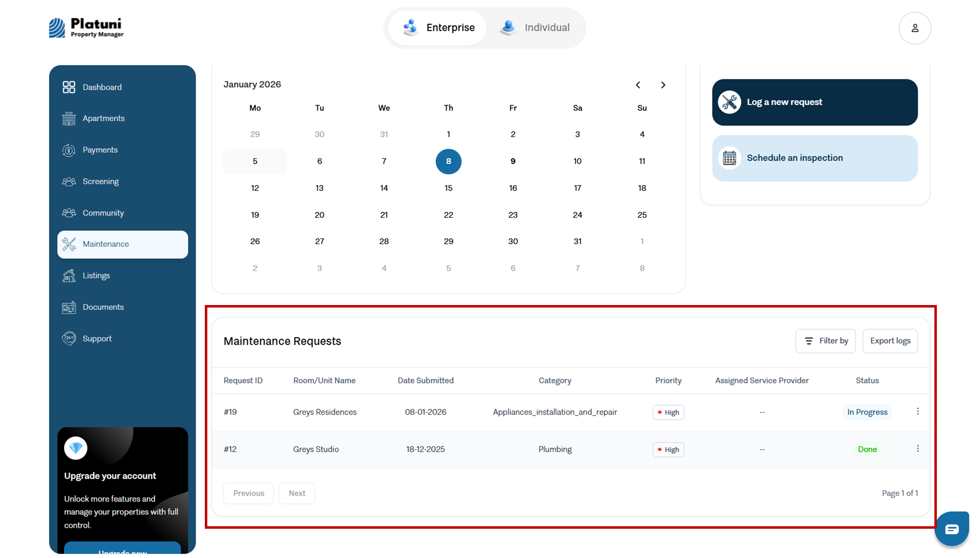980x558 pixels.
Task: Click the Previous pagination button
Action: tap(248, 494)
